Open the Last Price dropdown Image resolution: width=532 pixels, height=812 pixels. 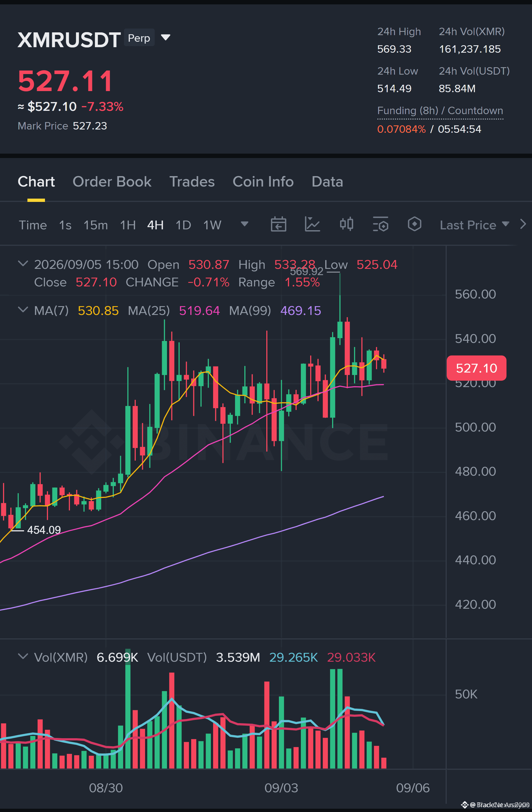pyautogui.click(x=474, y=225)
